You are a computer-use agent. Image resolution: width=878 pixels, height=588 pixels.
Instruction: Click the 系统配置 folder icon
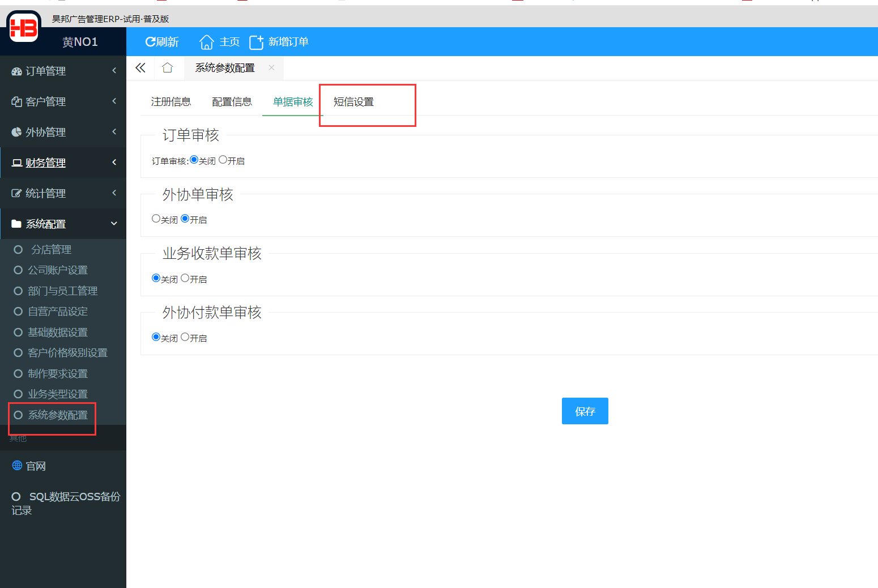16,224
